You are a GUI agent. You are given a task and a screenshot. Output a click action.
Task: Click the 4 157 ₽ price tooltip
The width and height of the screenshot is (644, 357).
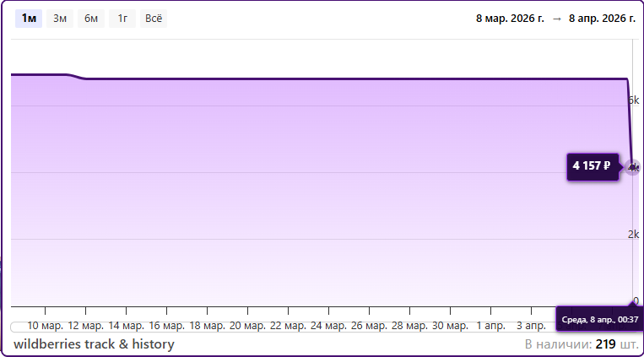point(591,165)
